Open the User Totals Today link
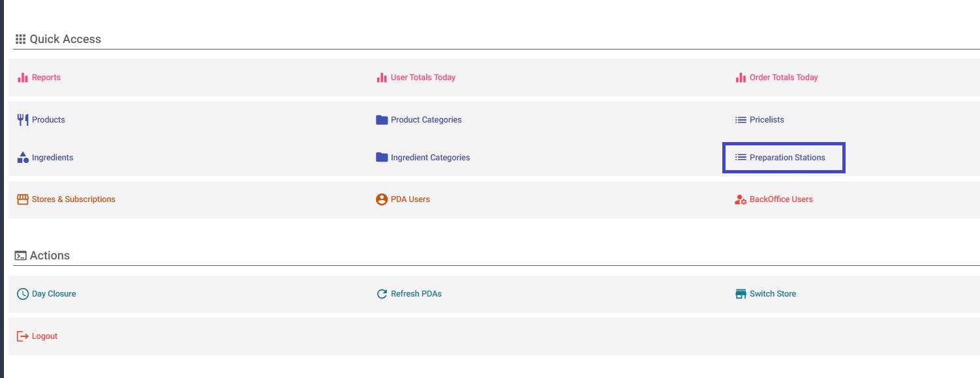Viewport: 980px width, 378px height. 423,78
